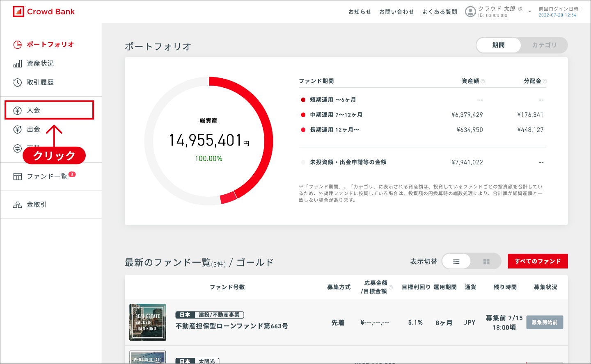Image resolution: width=591 pixels, height=364 pixels.
Task: Open the お知らせ menu item
Action: coord(360,12)
